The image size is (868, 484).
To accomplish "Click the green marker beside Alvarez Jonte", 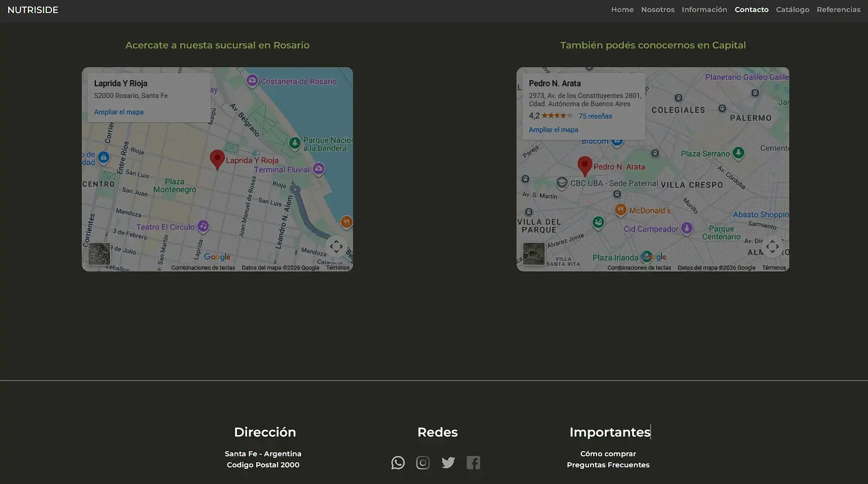I will 598,222.
